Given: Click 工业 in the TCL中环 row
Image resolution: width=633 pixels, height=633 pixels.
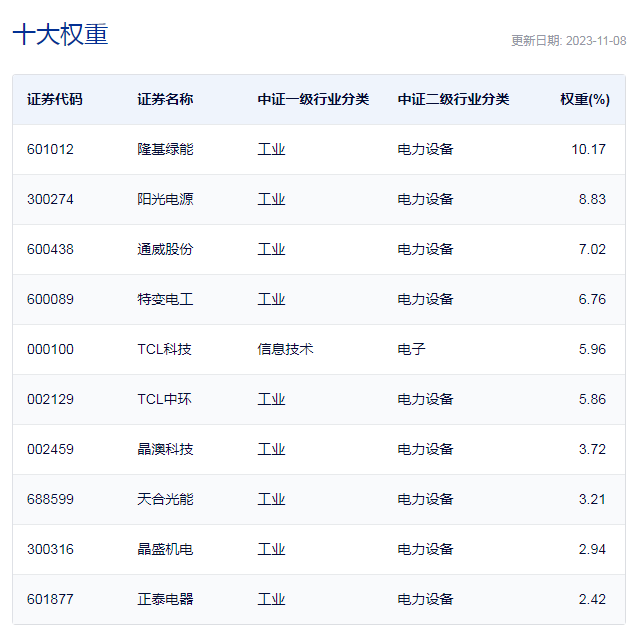Looking at the screenshot, I should coord(271,400).
